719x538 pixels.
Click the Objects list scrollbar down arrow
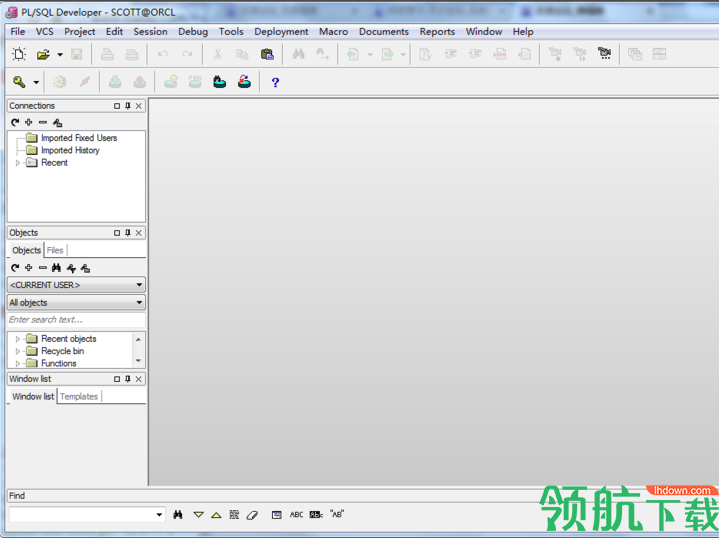pos(138,361)
